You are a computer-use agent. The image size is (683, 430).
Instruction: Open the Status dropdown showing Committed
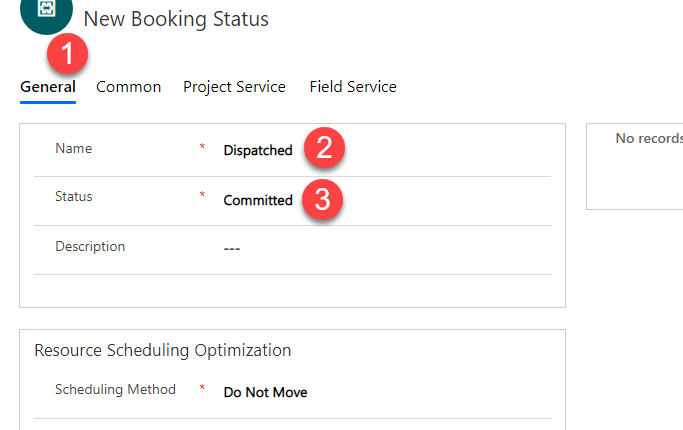point(258,200)
